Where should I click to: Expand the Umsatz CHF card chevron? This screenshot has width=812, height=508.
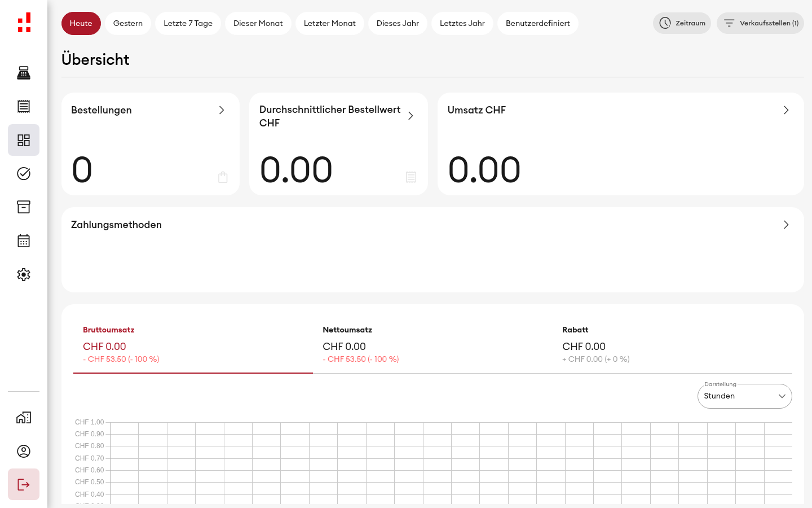786,110
